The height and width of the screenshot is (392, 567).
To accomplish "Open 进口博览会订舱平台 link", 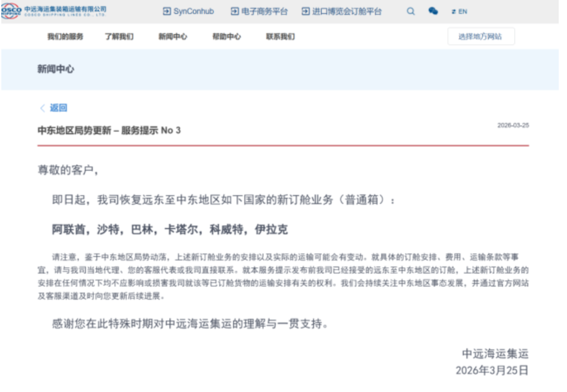I will 347,11.
